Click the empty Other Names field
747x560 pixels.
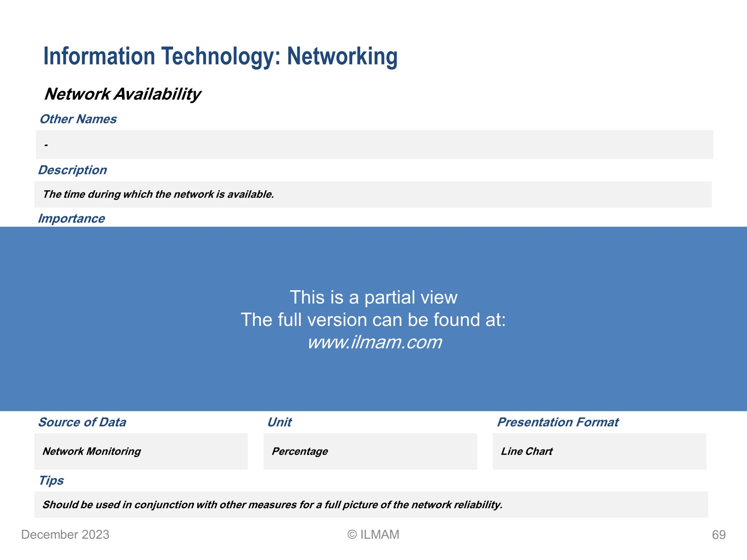[x=374, y=144]
